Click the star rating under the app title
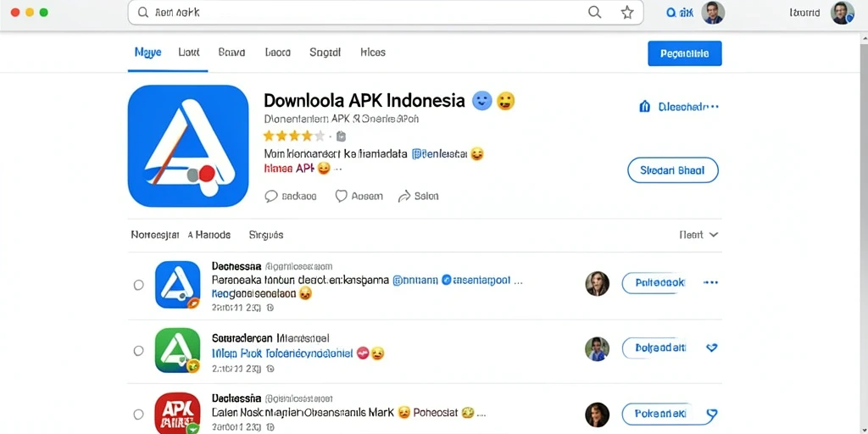Screen dimensions: 868x434 [294, 136]
